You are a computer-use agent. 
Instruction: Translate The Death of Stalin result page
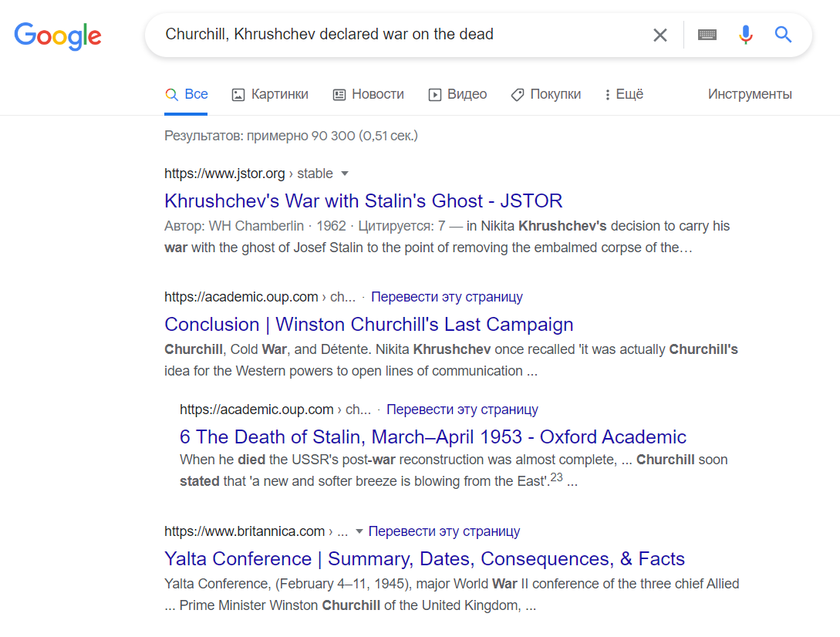click(462, 410)
